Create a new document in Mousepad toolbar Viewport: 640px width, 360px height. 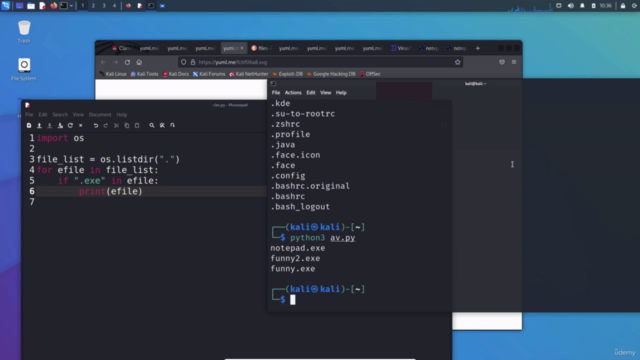(29, 125)
